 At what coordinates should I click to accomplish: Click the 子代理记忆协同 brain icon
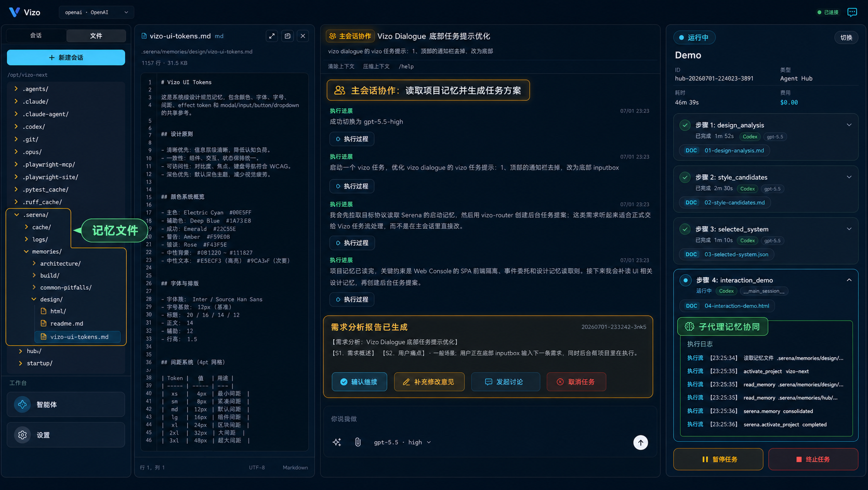pos(689,327)
